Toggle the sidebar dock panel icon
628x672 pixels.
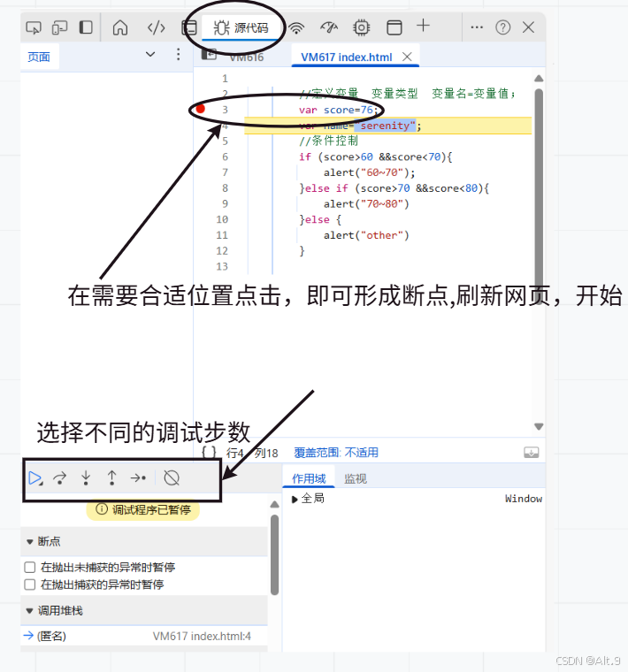coord(86,27)
